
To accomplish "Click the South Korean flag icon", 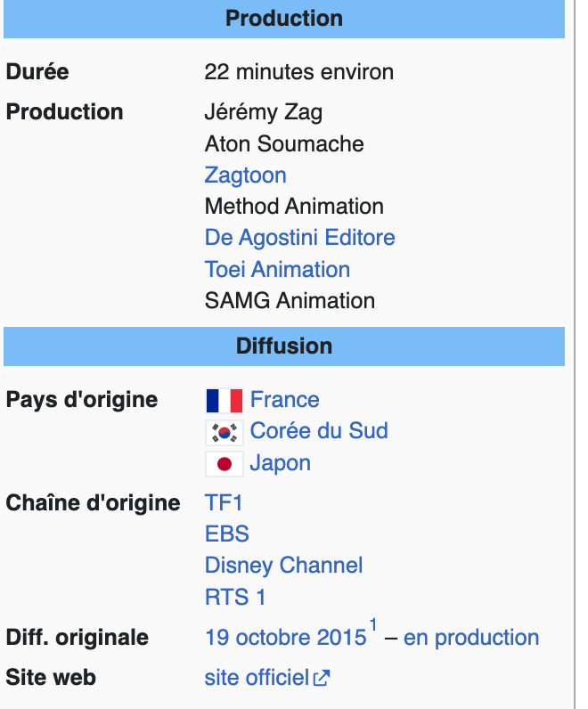I will point(225,433).
